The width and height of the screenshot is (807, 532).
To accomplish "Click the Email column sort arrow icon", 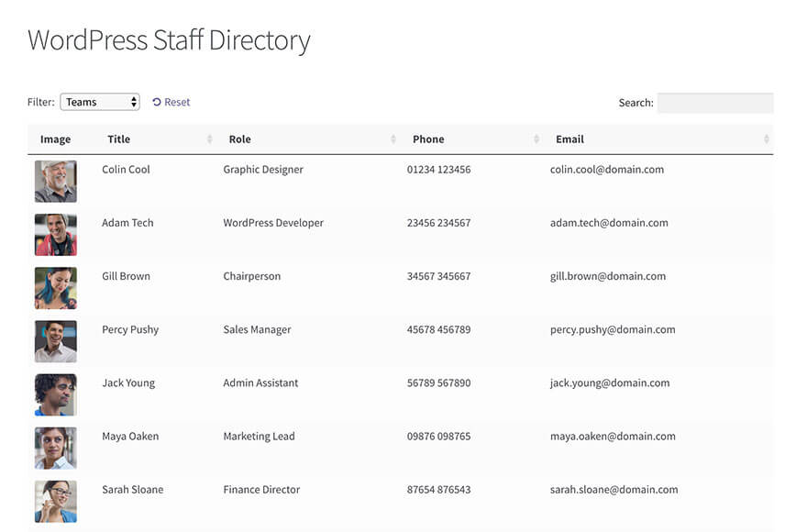I will tap(767, 139).
